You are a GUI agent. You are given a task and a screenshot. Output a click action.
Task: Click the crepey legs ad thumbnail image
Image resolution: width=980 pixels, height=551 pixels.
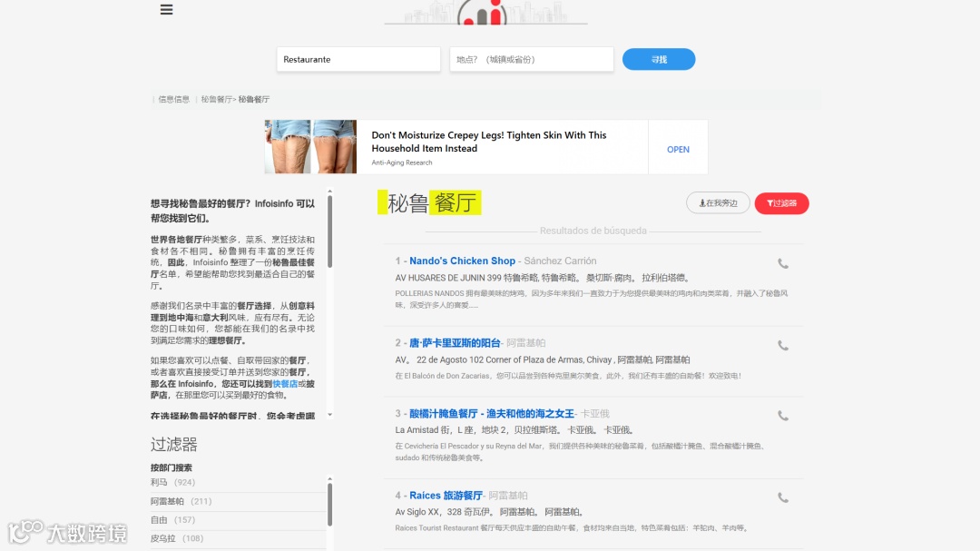310,147
